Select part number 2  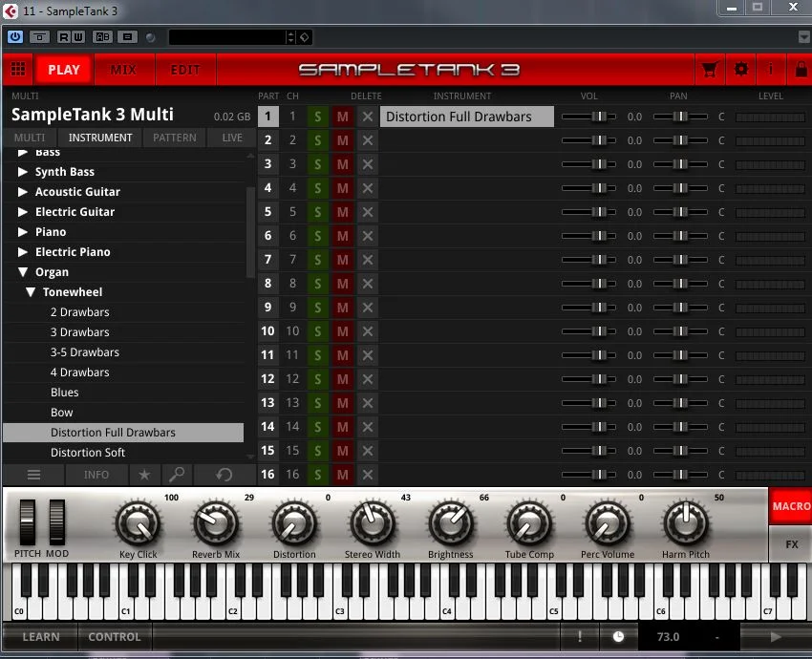267,140
